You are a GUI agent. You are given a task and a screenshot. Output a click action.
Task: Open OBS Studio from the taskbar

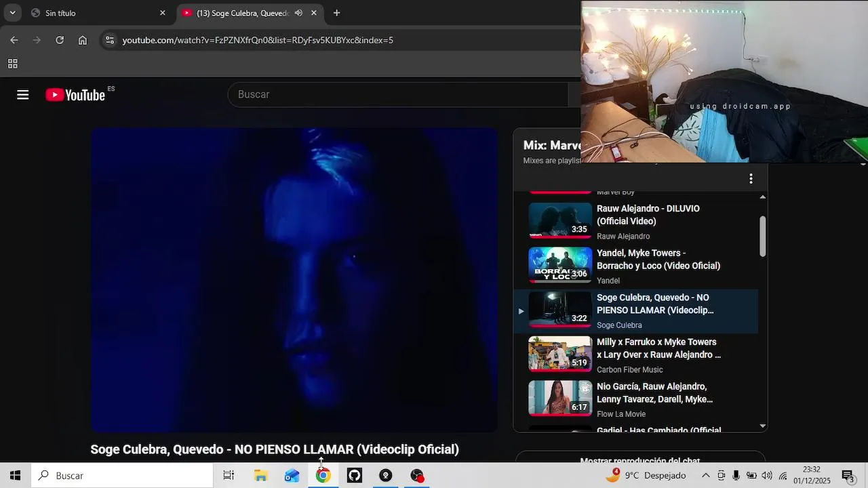click(x=417, y=476)
